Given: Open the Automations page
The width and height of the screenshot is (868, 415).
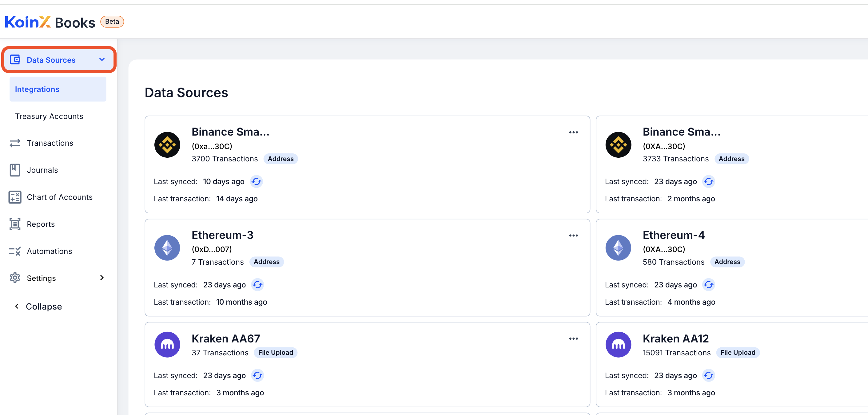Looking at the screenshot, I should [x=50, y=251].
